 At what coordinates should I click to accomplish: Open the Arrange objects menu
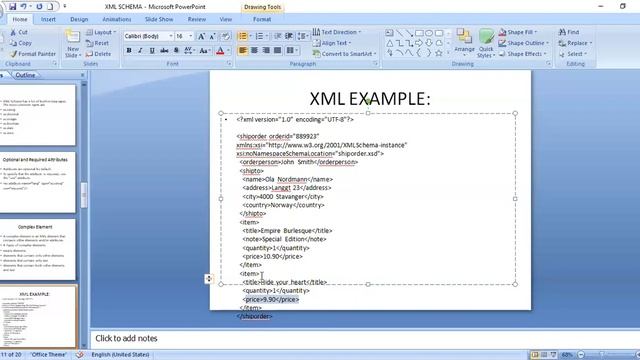pyautogui.click(x=464, y=43)
